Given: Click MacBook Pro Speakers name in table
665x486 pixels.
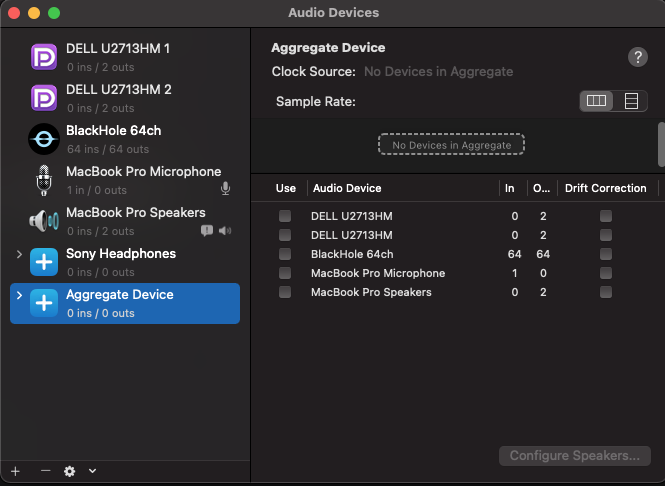Looking at the screenshot, I should [x=371, y=292].
